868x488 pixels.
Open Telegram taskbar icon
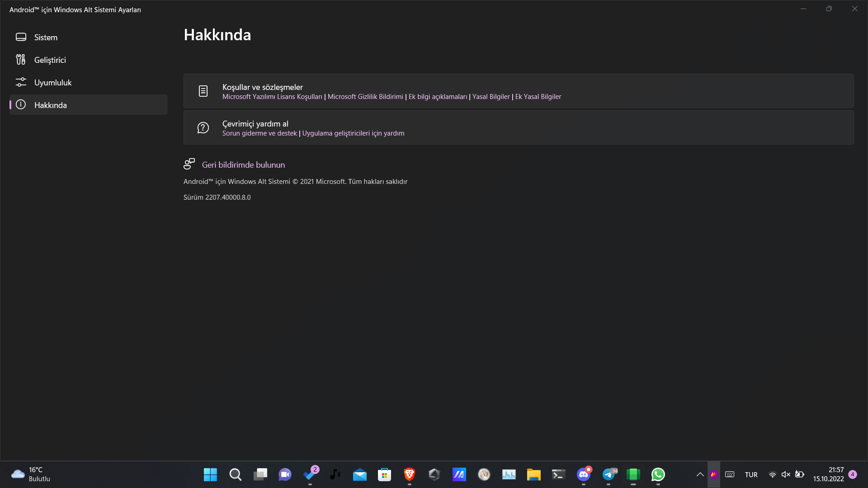609,474
